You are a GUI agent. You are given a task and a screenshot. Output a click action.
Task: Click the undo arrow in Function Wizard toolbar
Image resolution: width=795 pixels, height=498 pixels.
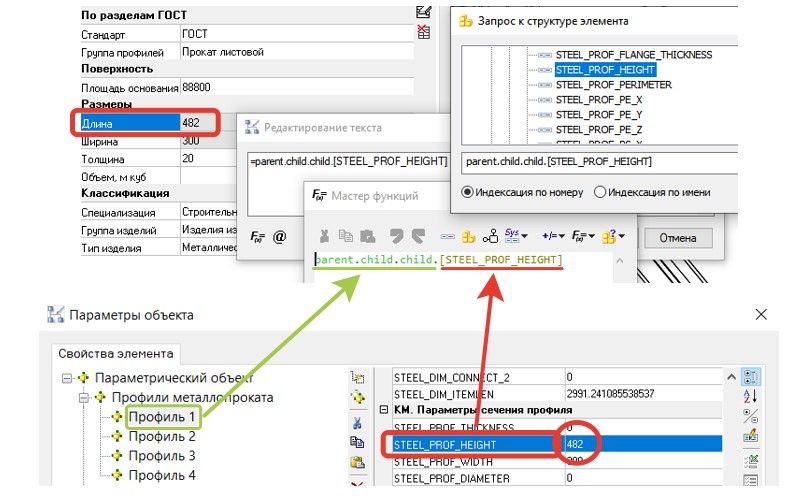point(394,237)
